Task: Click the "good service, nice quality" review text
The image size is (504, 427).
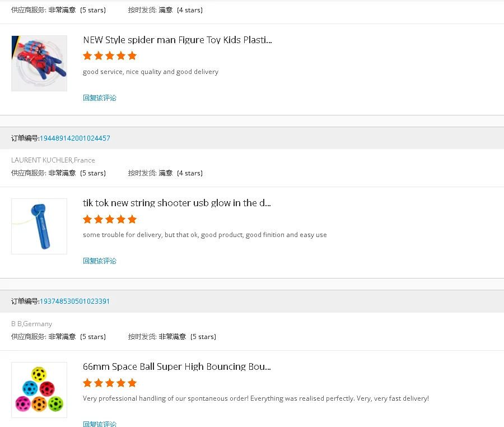Action: [x=150, y=72]
